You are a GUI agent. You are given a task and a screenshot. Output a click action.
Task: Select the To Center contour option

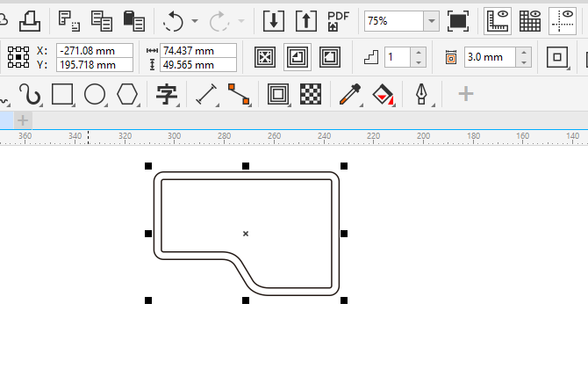coord(265,57)
